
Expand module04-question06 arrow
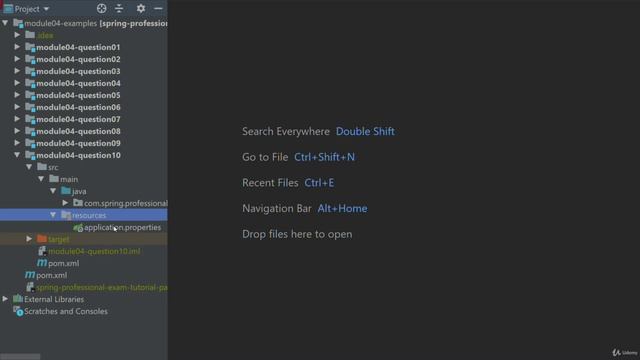(x=17, y=107)
